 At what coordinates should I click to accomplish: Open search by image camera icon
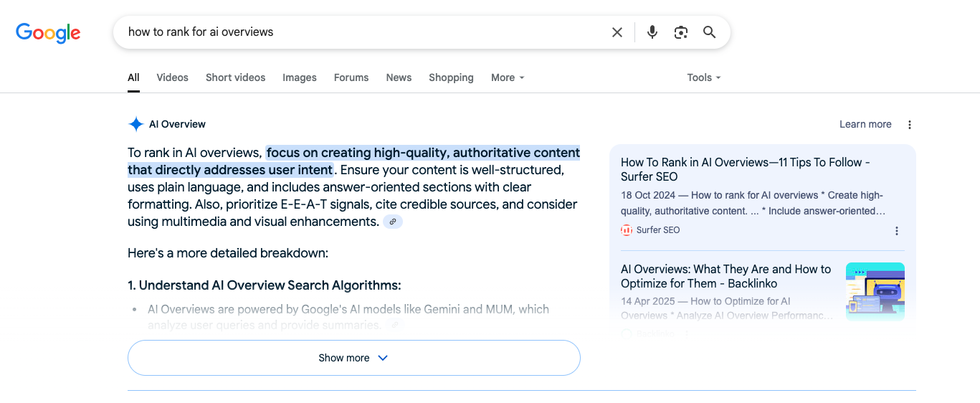681,32
